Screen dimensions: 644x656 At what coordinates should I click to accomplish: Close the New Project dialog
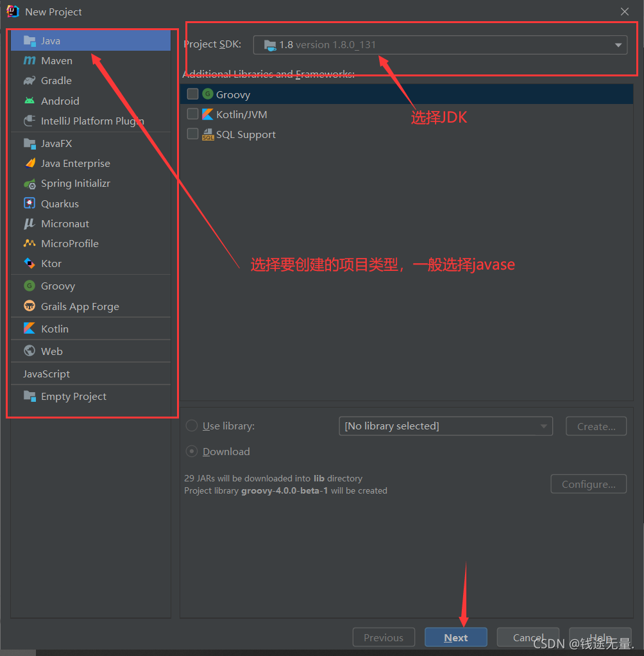point(625,12)
